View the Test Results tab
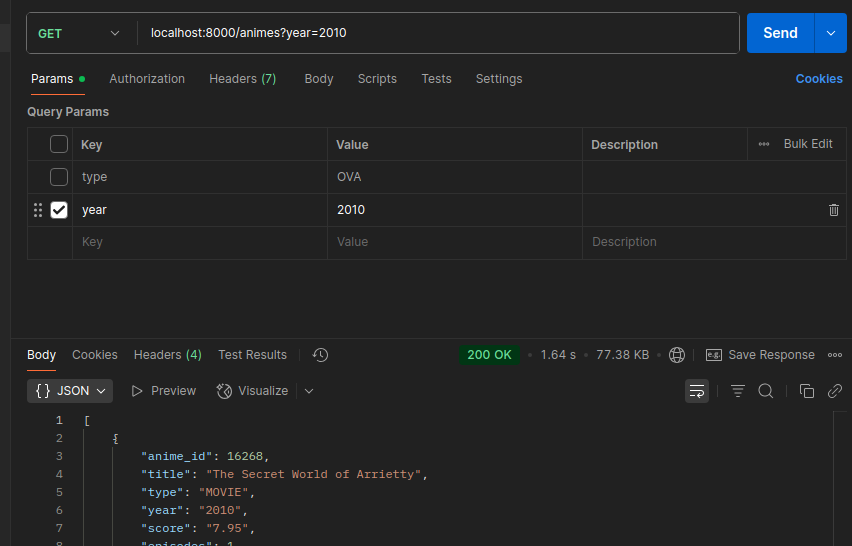 click(x=252, y=355)
